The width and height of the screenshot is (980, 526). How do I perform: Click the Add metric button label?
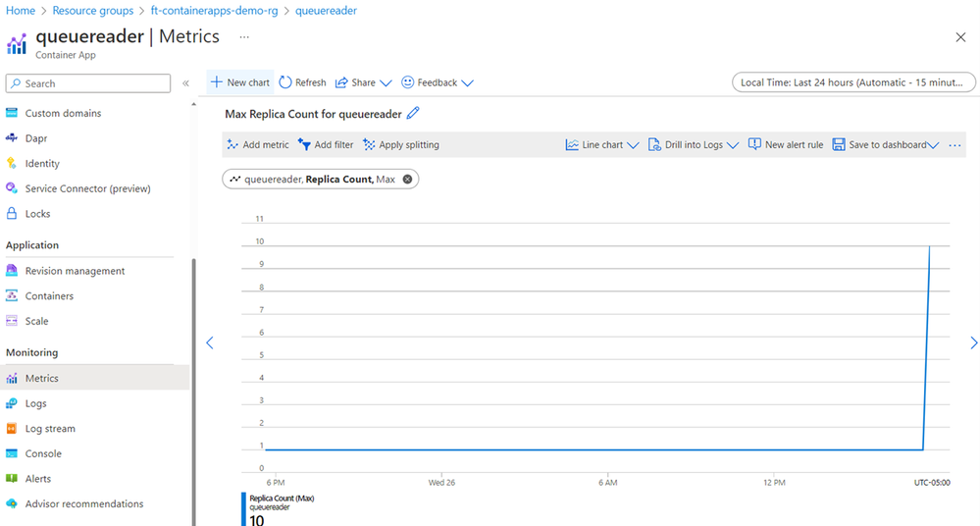pyautogui.click(x=266, y=144)
